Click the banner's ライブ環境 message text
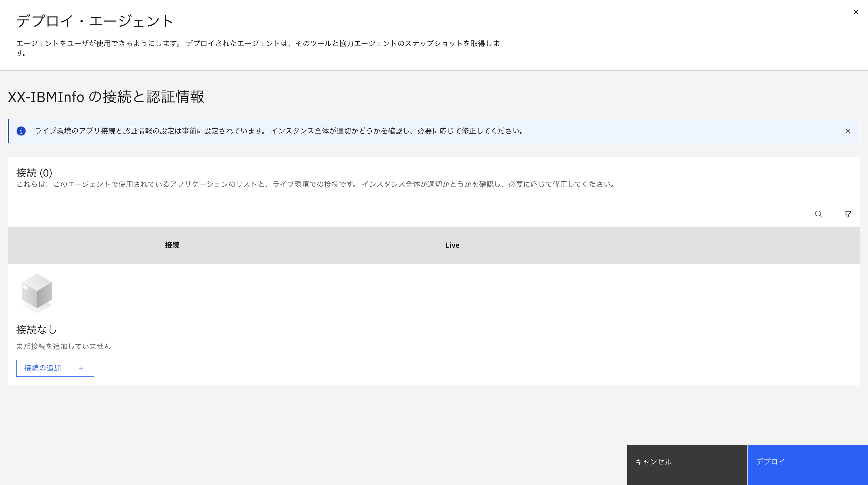The height and width of the screenshot is (485, 868). [280, 131]
